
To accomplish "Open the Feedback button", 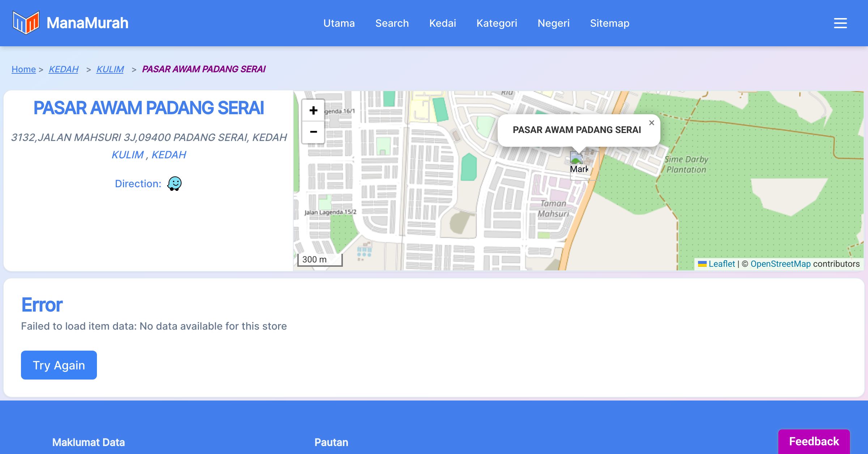I will point(814,441).
